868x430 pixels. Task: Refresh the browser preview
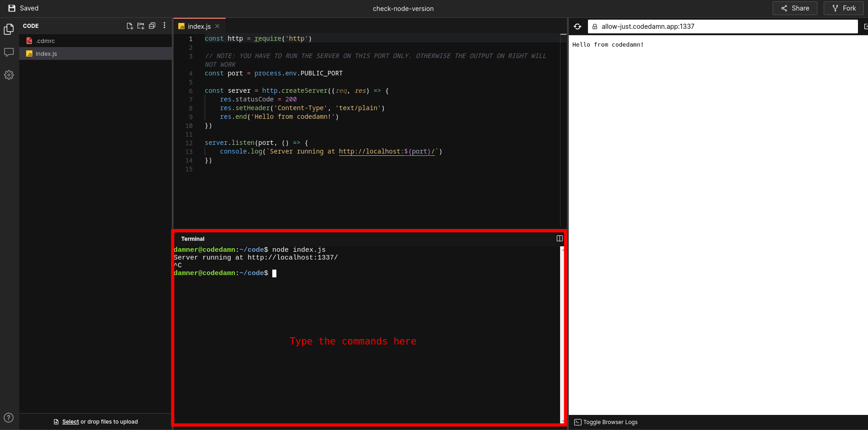tap(577, 26)
